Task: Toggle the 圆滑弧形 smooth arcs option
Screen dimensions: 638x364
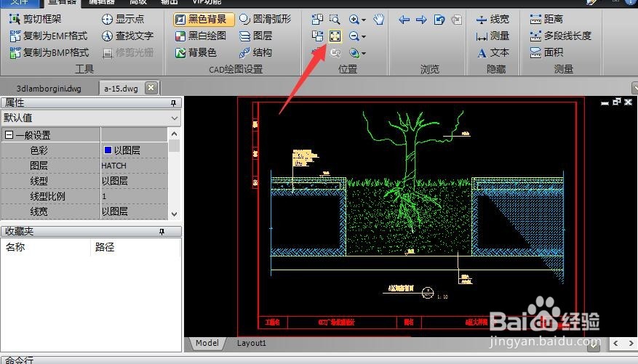Action: [x=266, y=19]
